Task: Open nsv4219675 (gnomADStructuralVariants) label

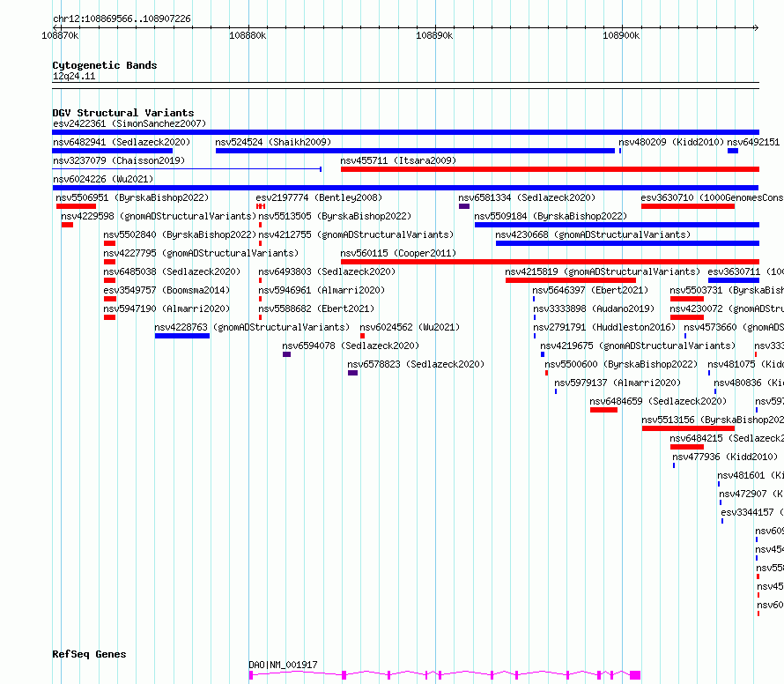Action: (638, 346)
